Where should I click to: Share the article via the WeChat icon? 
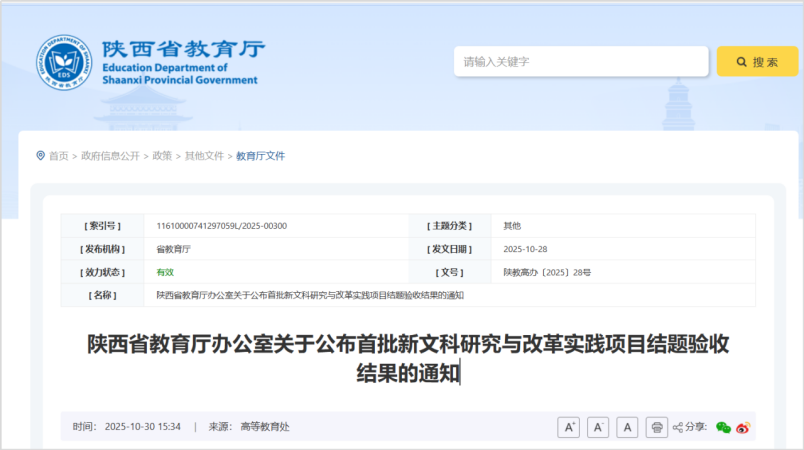[723, 427]
